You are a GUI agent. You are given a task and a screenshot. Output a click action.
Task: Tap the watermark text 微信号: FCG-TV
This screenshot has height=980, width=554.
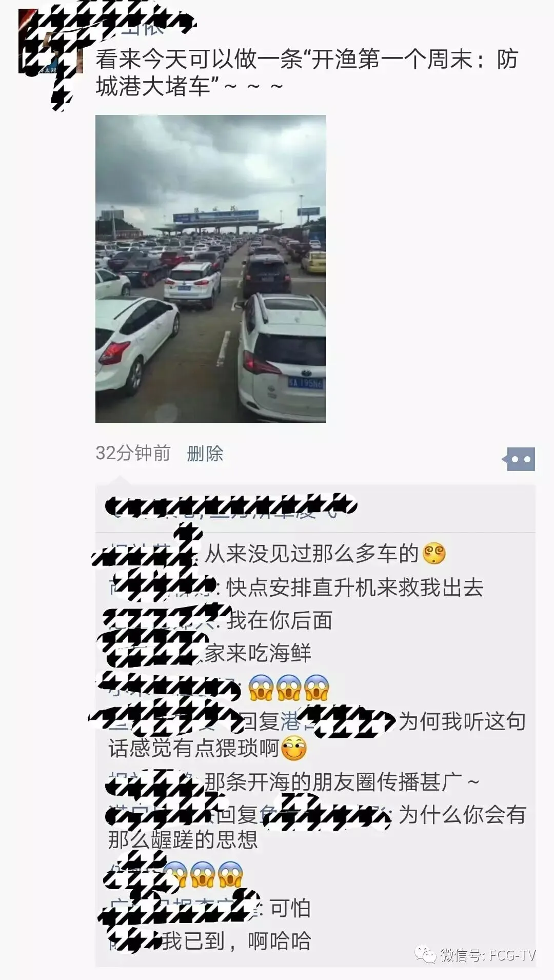(x=487, y=955)
